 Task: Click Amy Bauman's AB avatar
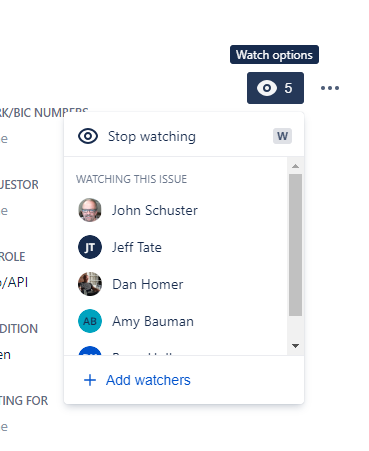click(90, 321)
